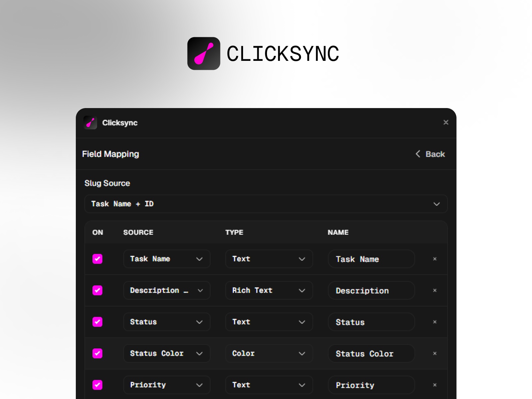Disable the Status field mapping checkbox
The image size is (532, 399).
tap(97, 322)
